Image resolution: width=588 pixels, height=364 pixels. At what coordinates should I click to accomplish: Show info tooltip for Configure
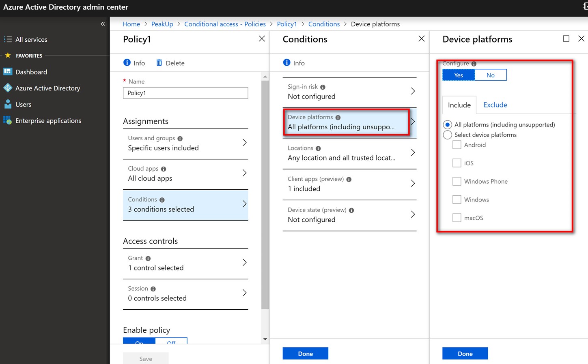point(474,64)
